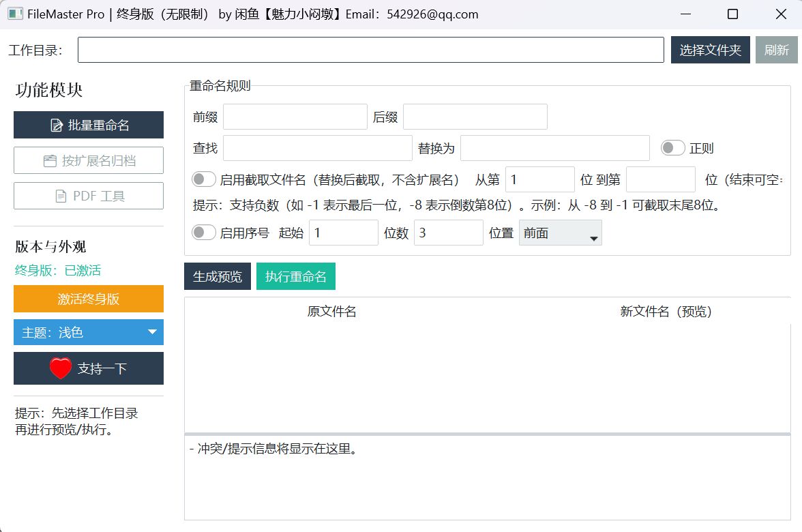The image size is (802, 532).
Task: Enable the 启用序号 numbering switch
Action: pyautogui.click(x=203, y=233)
